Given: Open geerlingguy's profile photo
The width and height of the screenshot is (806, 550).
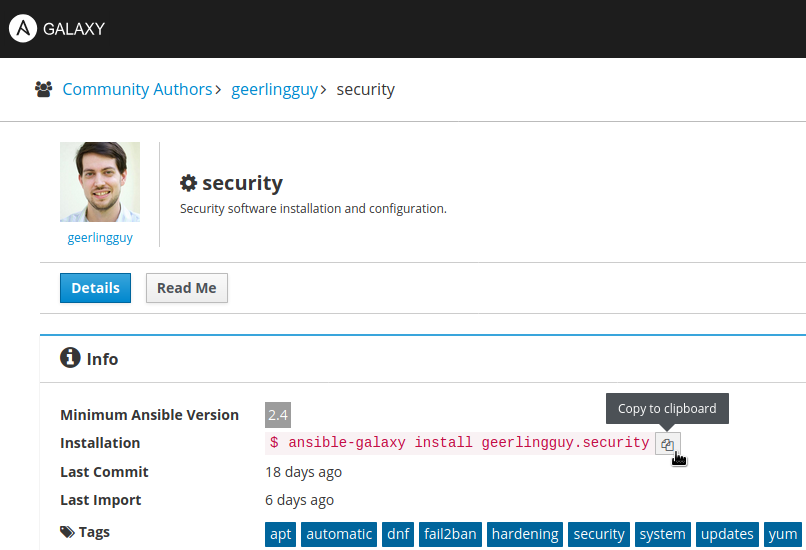Looking at the screenshot, I should tap(100, 182).
